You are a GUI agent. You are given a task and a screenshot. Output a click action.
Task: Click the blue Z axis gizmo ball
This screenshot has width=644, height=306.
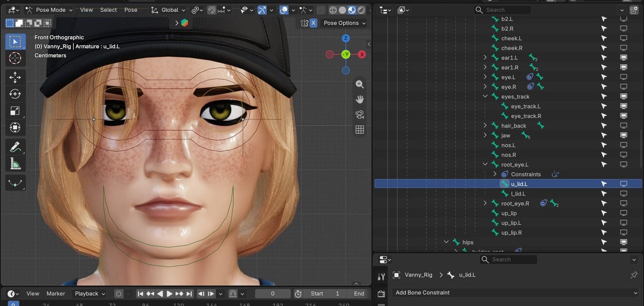pos(346,38)
